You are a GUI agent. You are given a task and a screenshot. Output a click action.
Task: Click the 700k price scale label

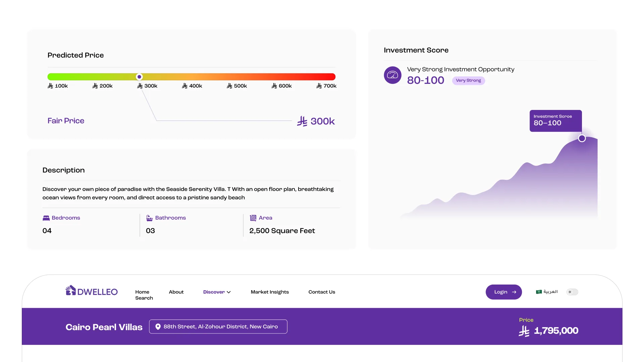[326, 86]
